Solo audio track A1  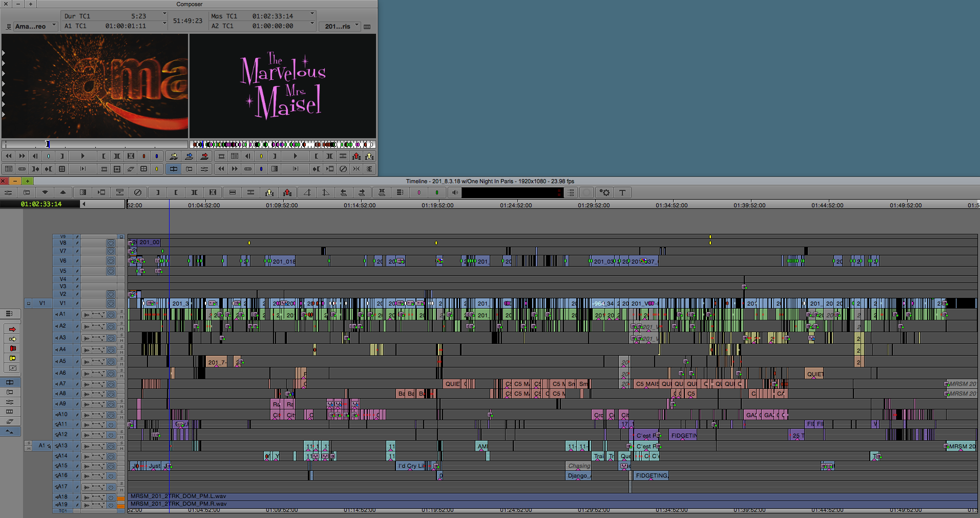121,311
